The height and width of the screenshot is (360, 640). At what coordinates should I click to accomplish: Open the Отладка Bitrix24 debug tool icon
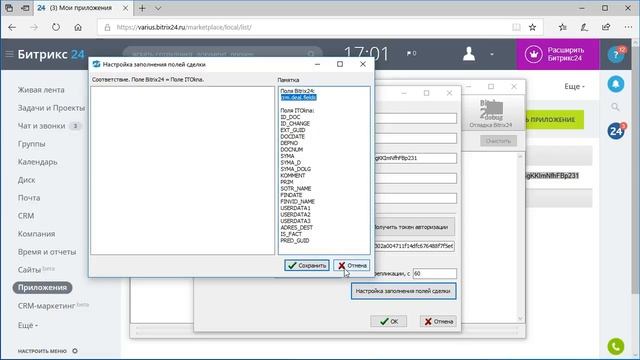tap(491, 114)
